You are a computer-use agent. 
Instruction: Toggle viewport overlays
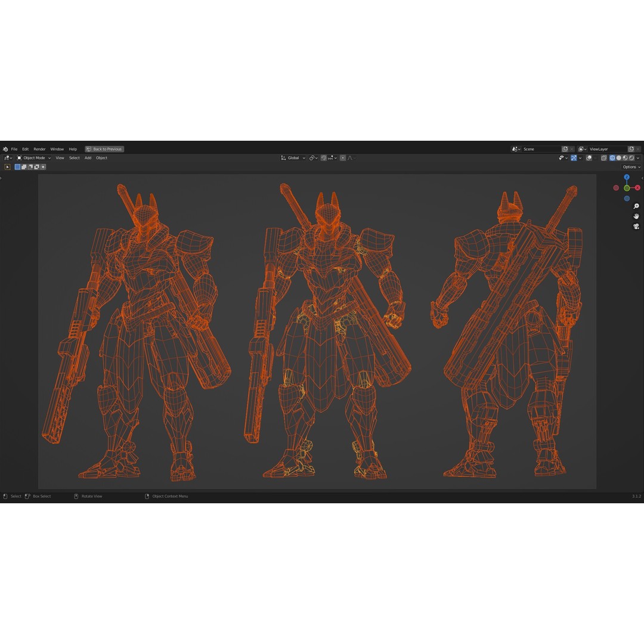coord(589,157)
